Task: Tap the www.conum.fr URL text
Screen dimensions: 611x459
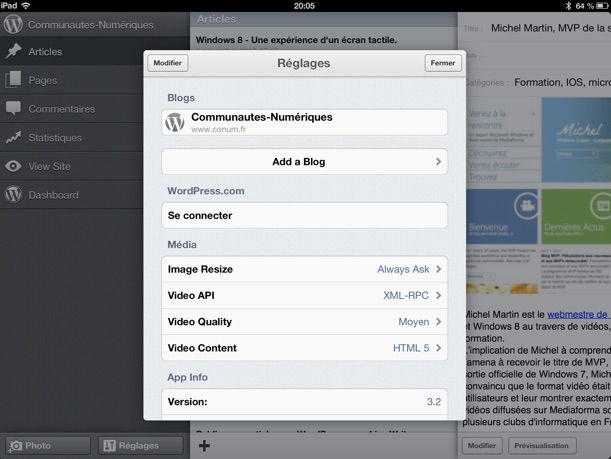Action: click(x=218, y=129)
